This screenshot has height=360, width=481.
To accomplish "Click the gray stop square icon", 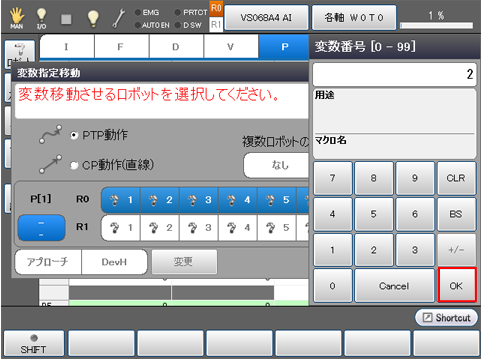I will pyautogui.click(x=66, y=19).
